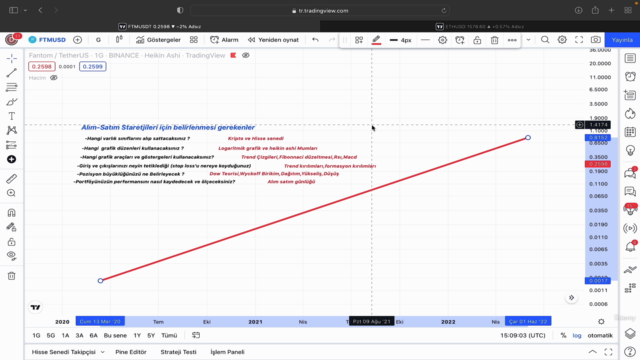Remove drawings with left toolbar trash icon
Viewport: 640px width, 360px height.
click(x=11, y=276)
